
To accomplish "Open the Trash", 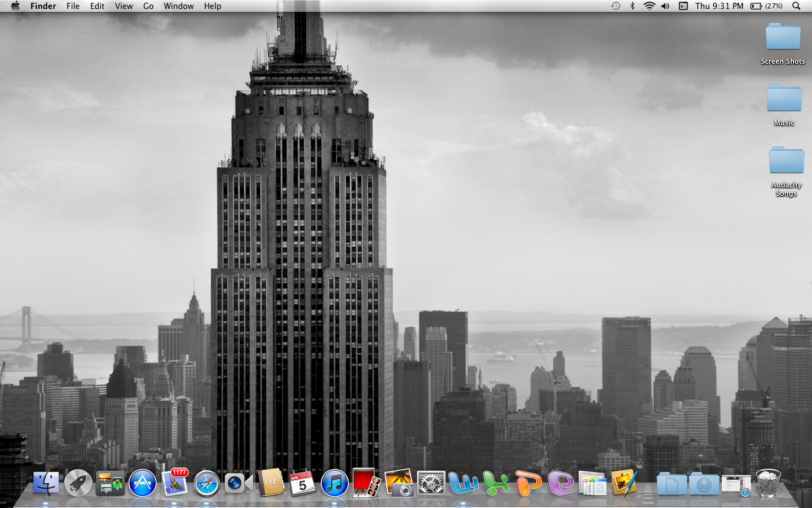I will point(768,483).
